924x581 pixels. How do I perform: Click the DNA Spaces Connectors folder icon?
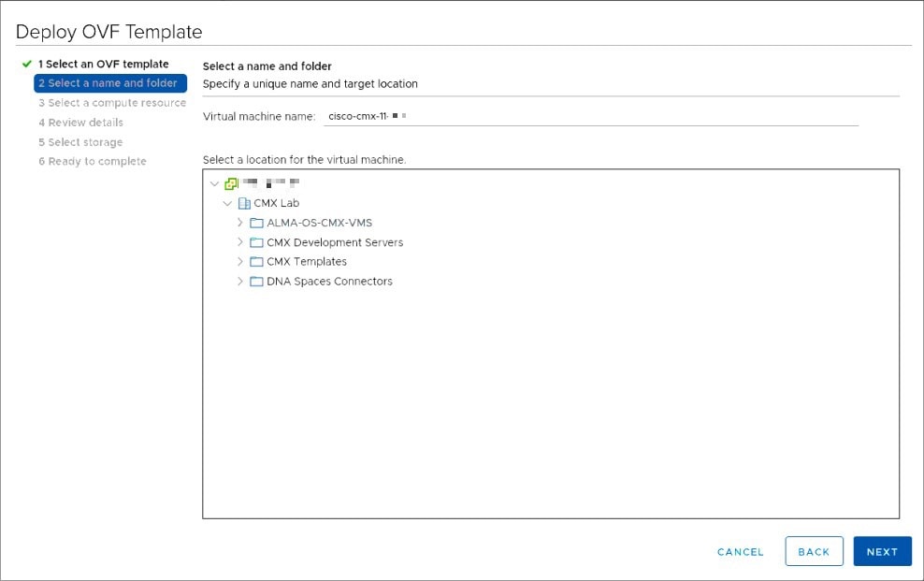coord(256,282)
